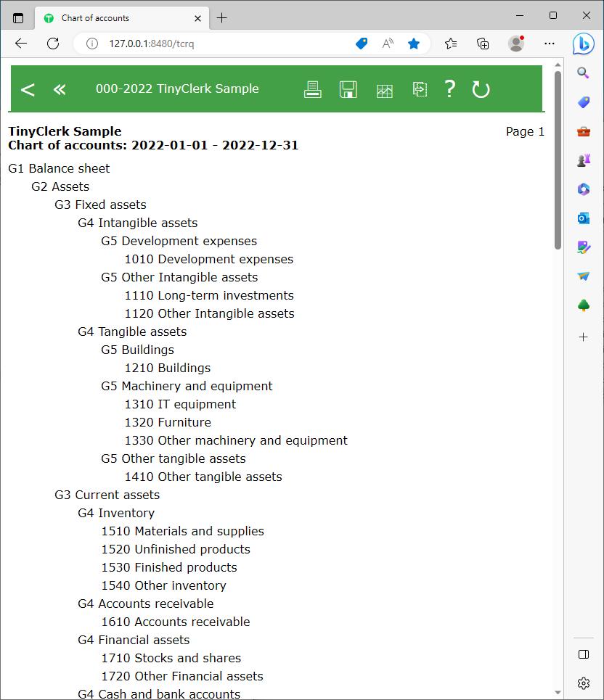
Task: Click the save floppy disk icon
Action: point(348,89)
